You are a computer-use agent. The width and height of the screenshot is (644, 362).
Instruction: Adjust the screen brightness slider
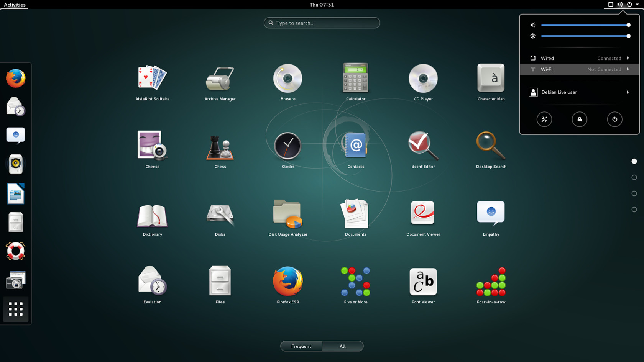click(586, 36)
